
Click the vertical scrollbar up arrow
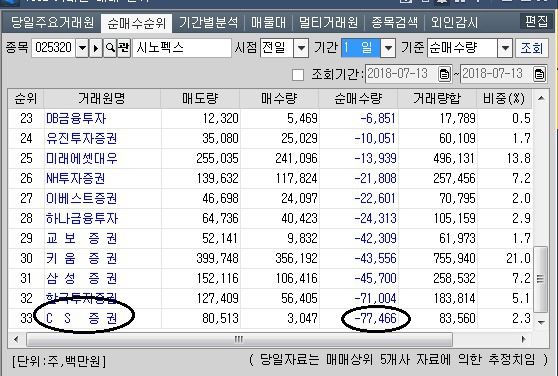[541, 98]
